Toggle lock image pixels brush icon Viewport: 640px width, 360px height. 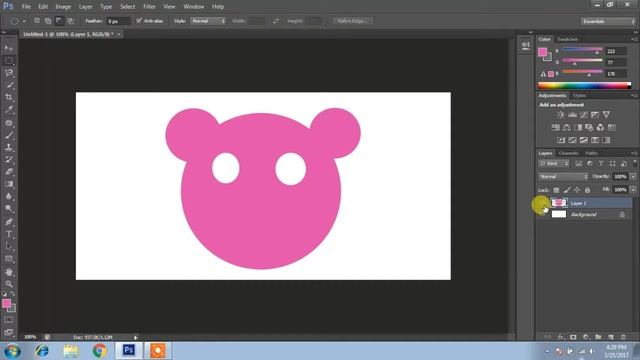click(x=567, y=190)
